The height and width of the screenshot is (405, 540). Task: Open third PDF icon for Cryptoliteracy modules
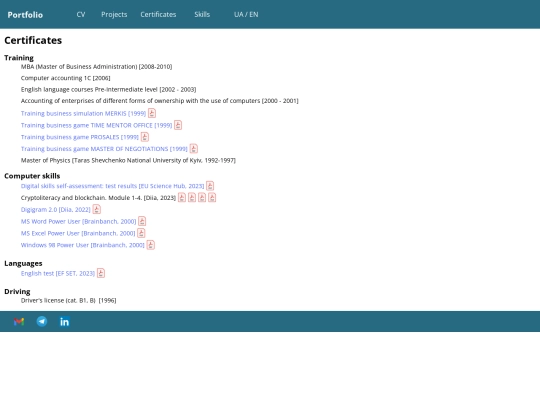[202, 197]
